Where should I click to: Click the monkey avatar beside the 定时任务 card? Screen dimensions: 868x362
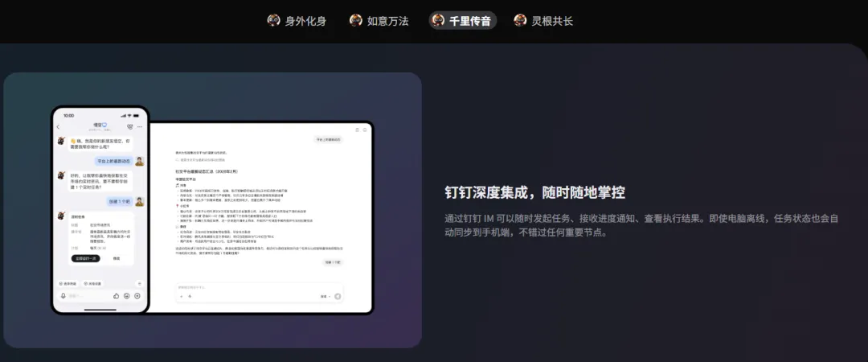(62, 216)
